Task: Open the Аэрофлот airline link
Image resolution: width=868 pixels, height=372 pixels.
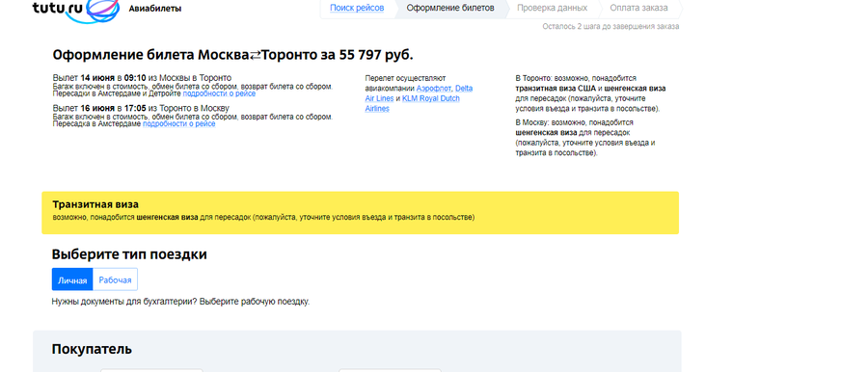Action: (x=434, y=89)
